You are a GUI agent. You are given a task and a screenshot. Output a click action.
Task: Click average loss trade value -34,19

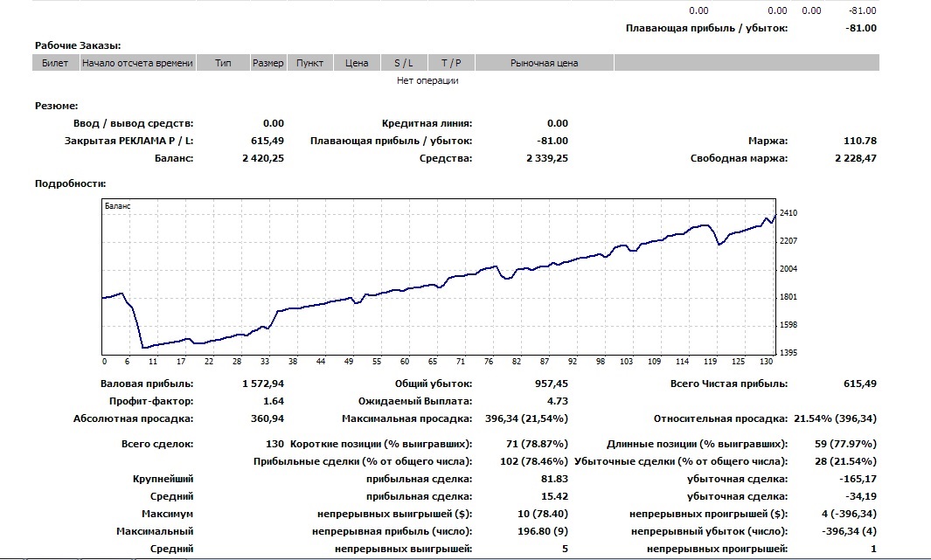point(861,496)
